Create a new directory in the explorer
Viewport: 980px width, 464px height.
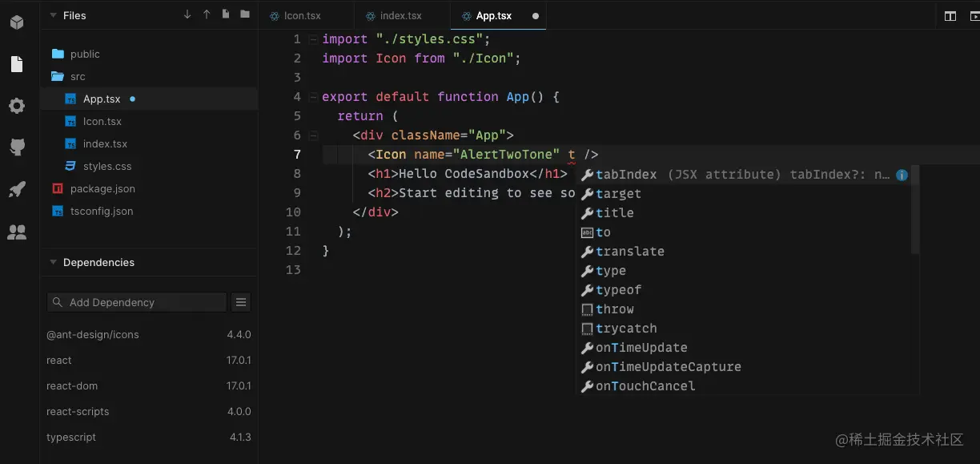click(x=245, y=14)
